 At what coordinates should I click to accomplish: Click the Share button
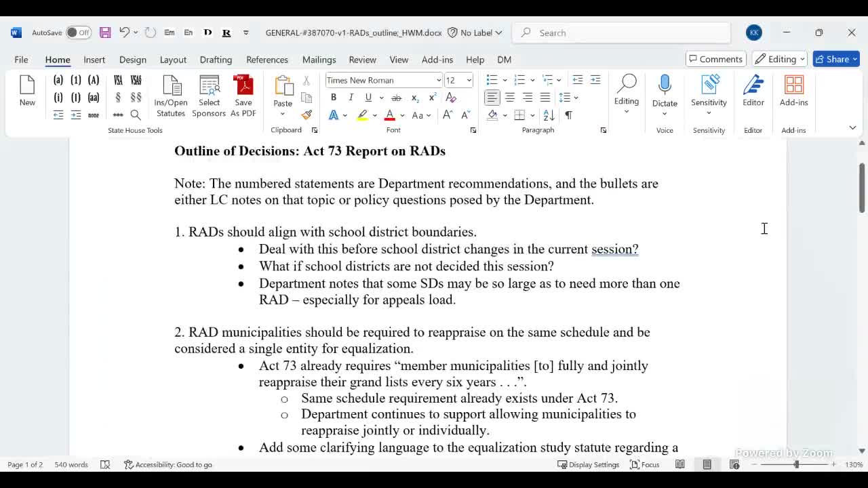[835, 59]
